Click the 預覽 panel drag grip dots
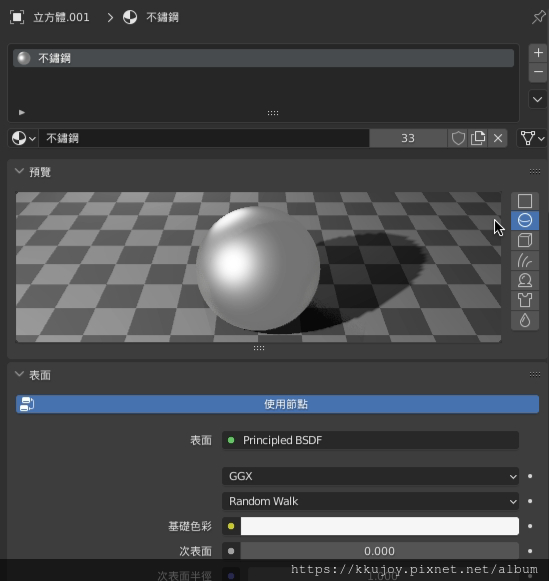The width and height of the screenshot is (549, 581). 535,171
